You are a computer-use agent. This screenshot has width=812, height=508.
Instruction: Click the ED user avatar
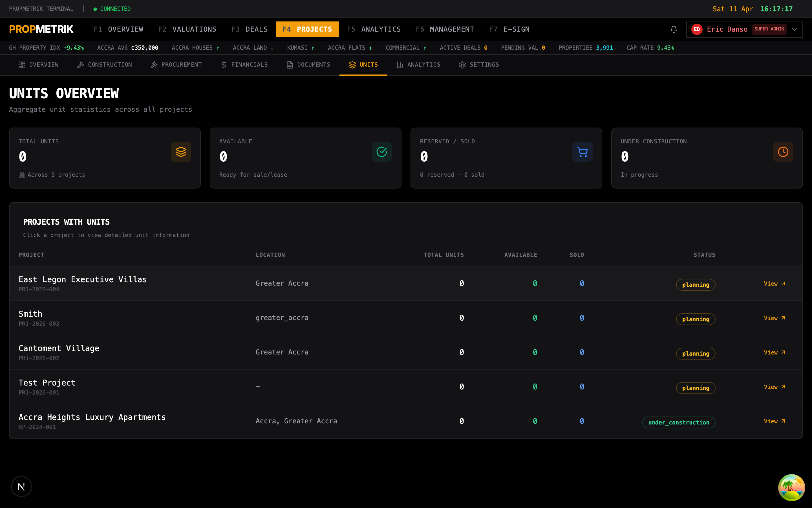pos(697,29)
